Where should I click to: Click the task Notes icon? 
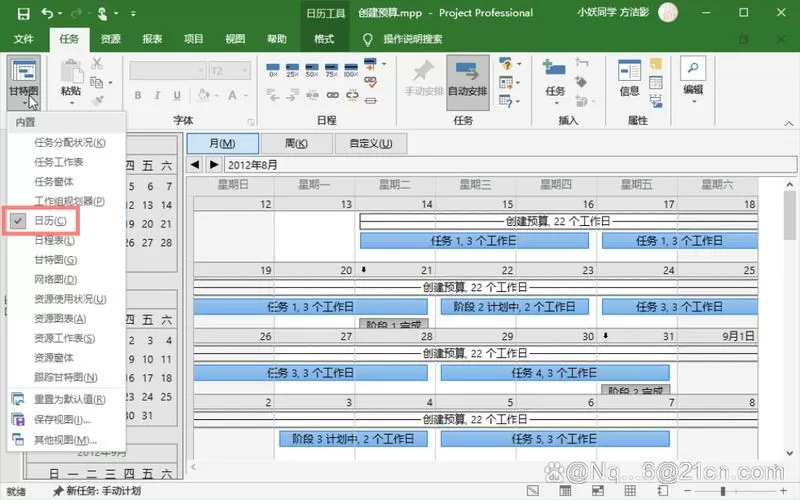(656, 64)
